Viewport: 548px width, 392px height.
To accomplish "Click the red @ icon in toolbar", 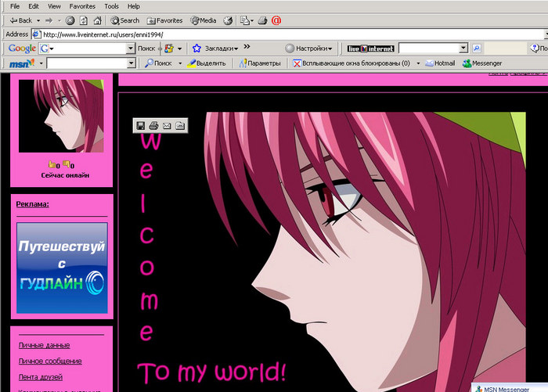I will tap(276, 20).
